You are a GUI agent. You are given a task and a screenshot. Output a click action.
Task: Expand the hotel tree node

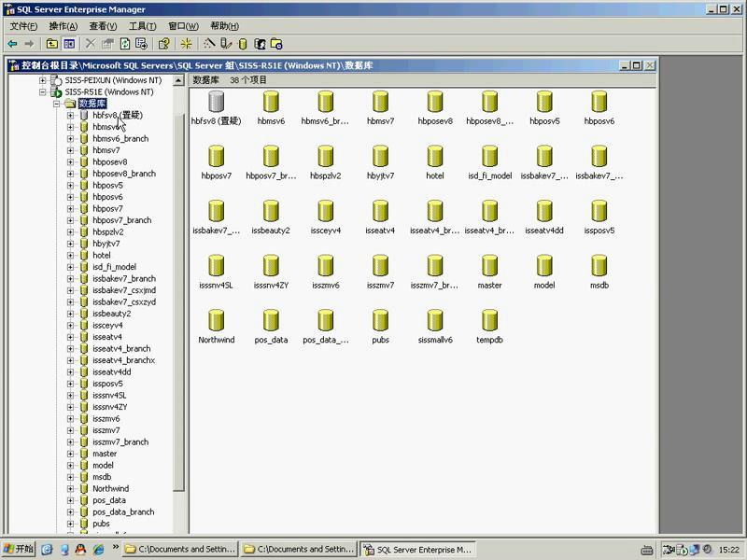pos(71,255)
